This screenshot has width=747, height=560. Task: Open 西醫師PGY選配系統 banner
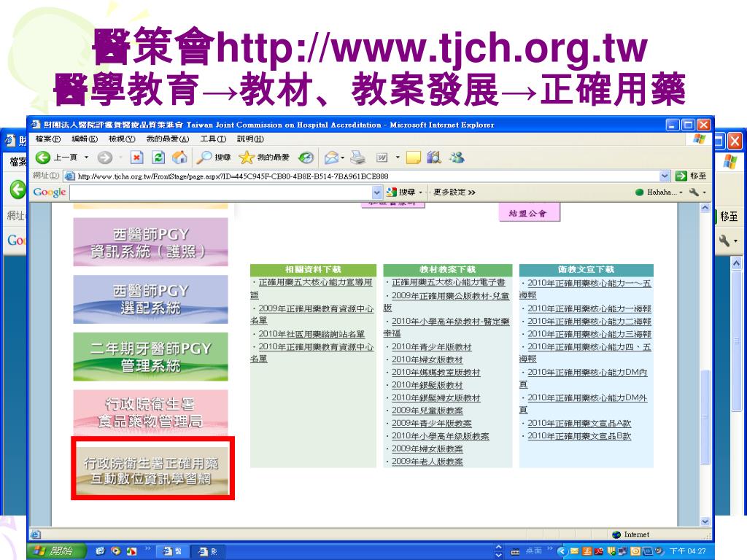tap(150, 300)
